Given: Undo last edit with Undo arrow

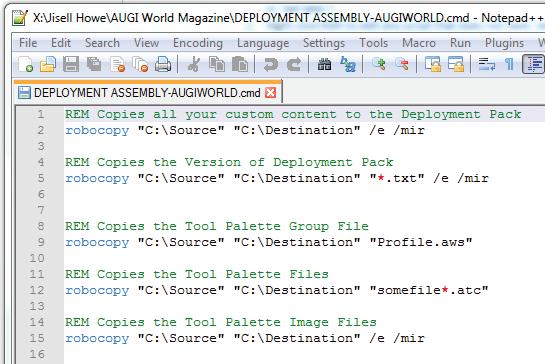Looking at the screenshot, I should tap(270, 64).
